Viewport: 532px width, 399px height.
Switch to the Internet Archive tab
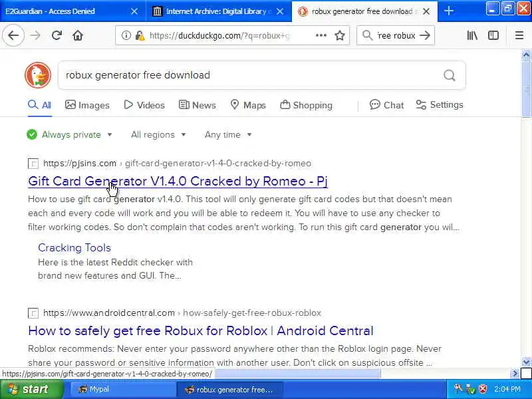coord(219,11)
